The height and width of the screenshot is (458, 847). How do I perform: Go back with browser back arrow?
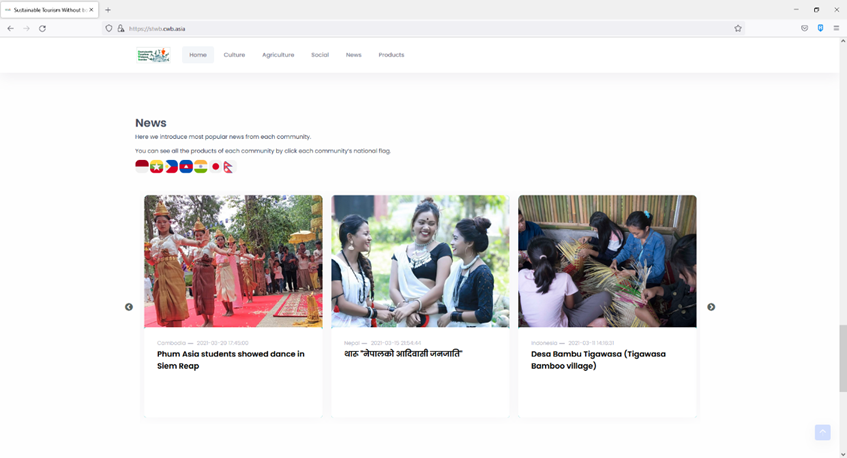click(11, 29)
